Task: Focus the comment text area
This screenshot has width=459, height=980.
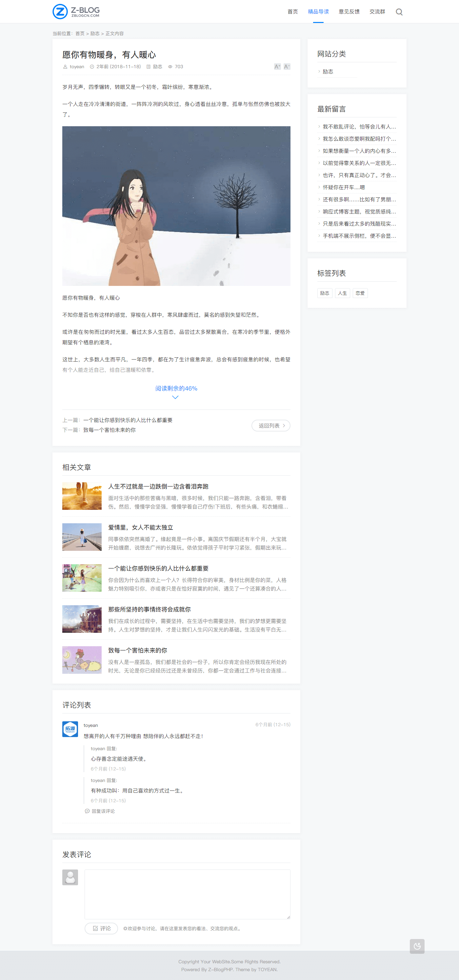Action: coord(188,894)
